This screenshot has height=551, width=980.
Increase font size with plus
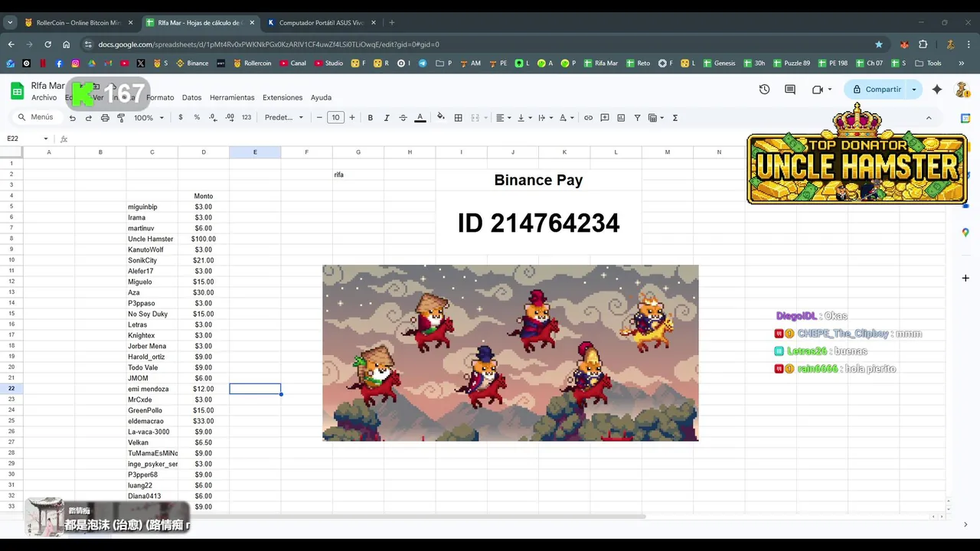pyautogui.click(x=352, y=118)
